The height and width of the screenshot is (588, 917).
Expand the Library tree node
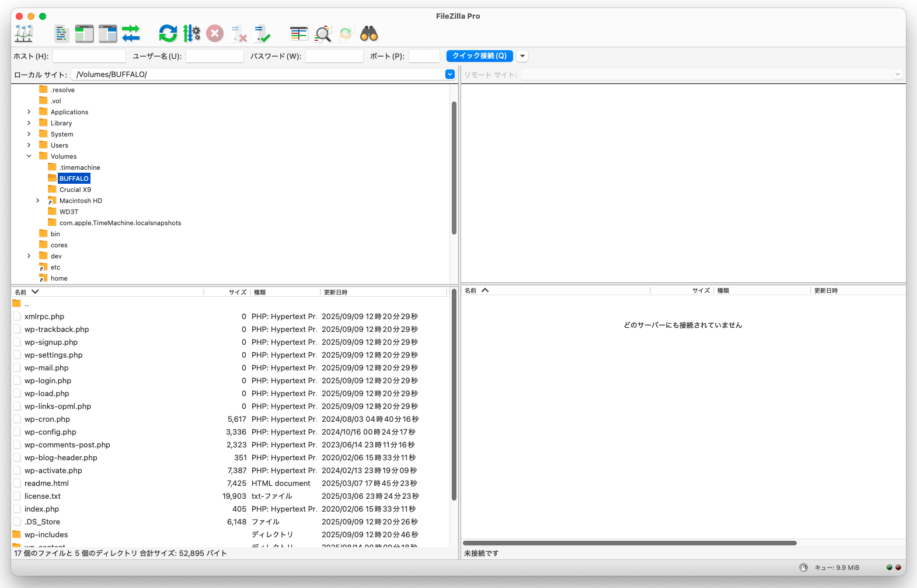click(x=29, y=123)
